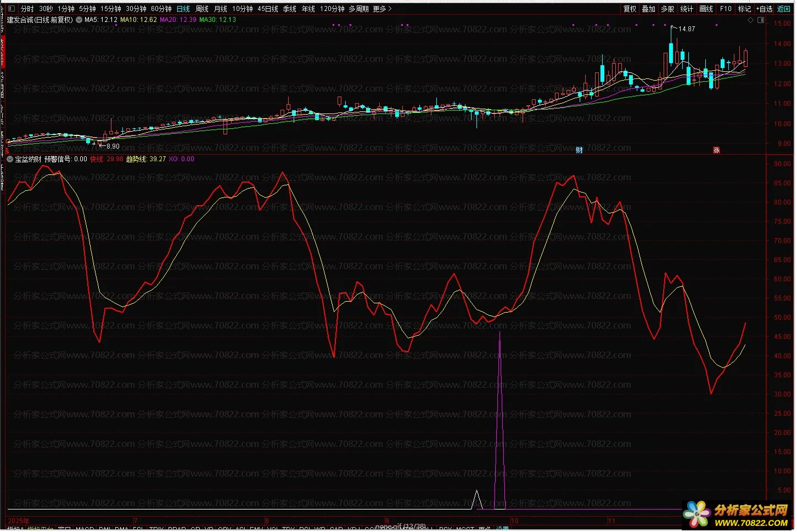Screen dimensions: 797x532
Task: Click the red 涨 marker on chart
Action: (x=716, y=150)
